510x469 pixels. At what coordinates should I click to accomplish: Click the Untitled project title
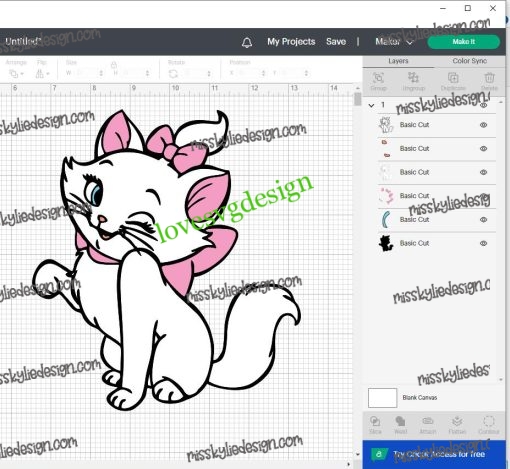(22, 42)
